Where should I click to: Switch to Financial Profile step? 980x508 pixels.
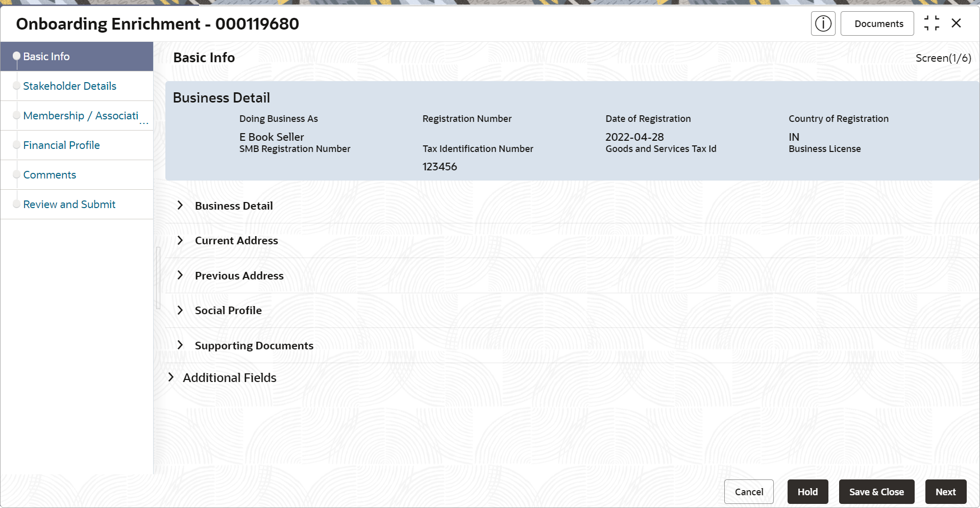(x=77, y=145)
